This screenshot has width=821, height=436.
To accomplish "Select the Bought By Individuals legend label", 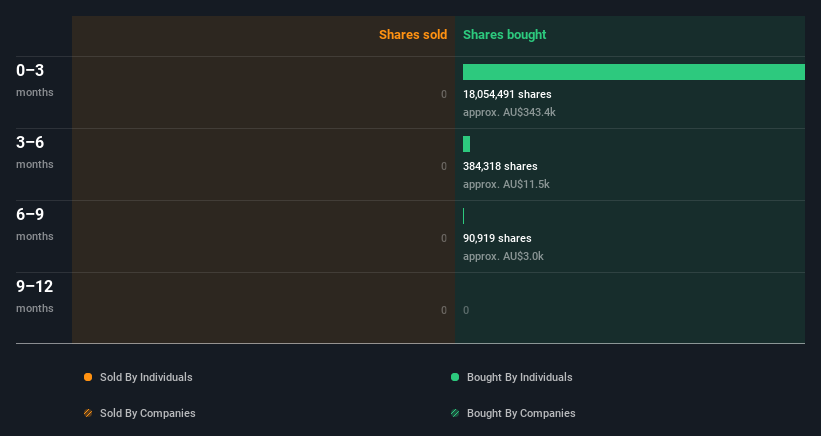I will pos(519,377).
